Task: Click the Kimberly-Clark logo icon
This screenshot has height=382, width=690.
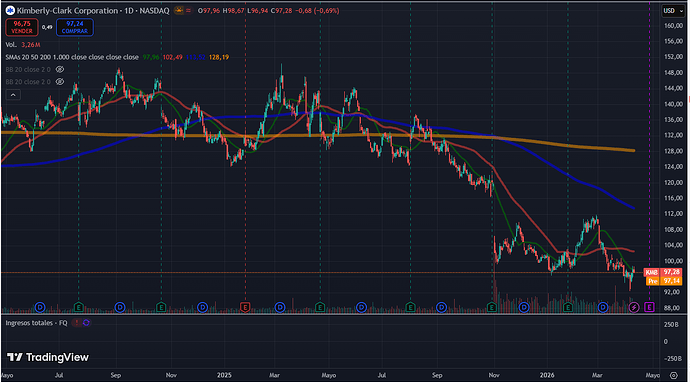Action: click(10, 11)
